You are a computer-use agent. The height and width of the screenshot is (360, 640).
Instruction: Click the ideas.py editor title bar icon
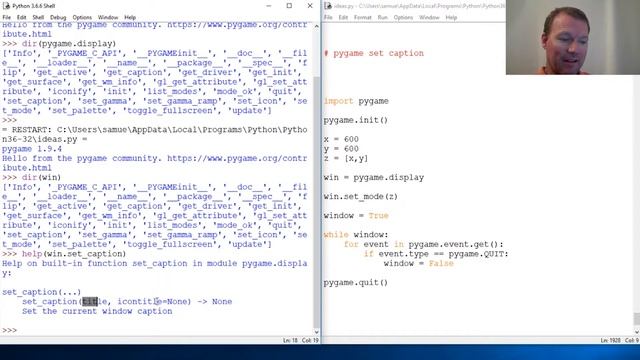tap(328, 6)
